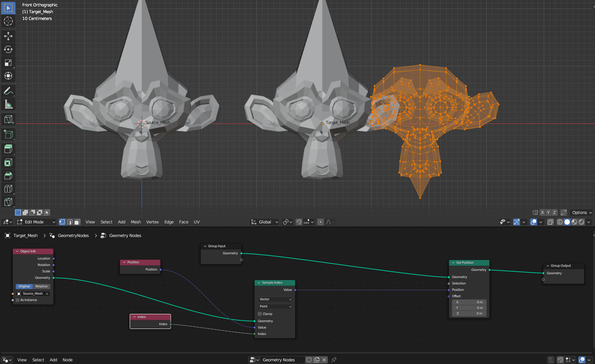Toggle viewport overlays
The width and height of the screenshot is (595, 364).
pos(534,222)
